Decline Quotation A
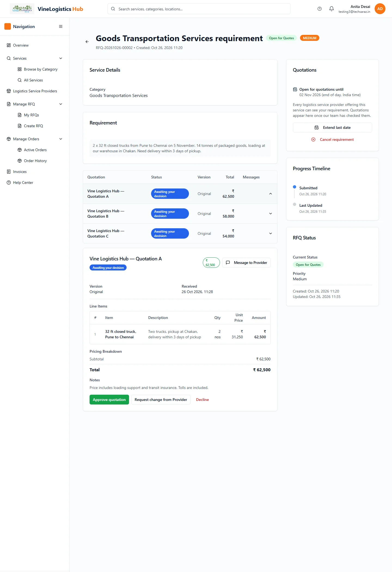This screenshot has width=392, height=572. (203, 400)
